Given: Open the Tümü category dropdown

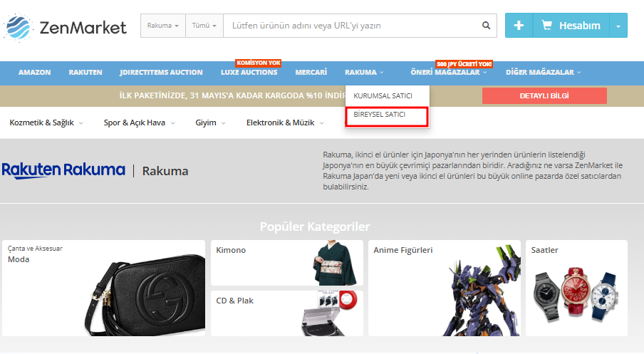Looking at the screenshot, I should click(204, 26).
